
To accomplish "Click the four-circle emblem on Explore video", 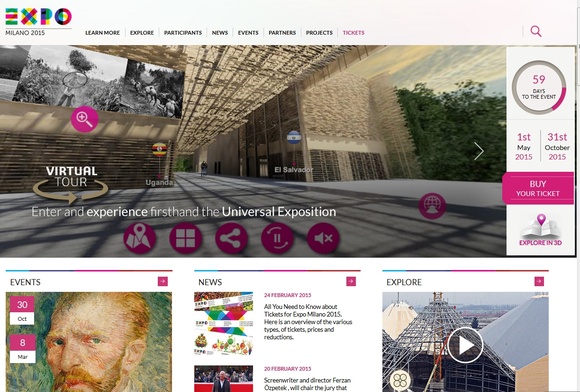I will coord(400,380).
